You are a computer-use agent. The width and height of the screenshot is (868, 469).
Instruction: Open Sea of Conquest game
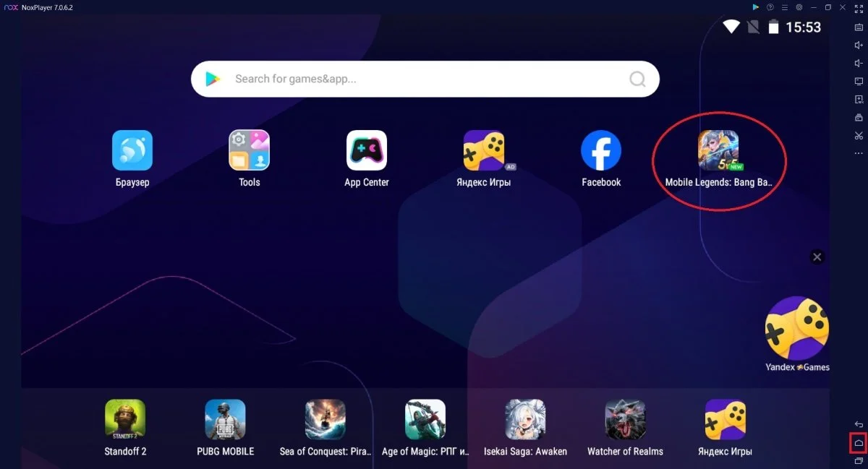point(325,420)
